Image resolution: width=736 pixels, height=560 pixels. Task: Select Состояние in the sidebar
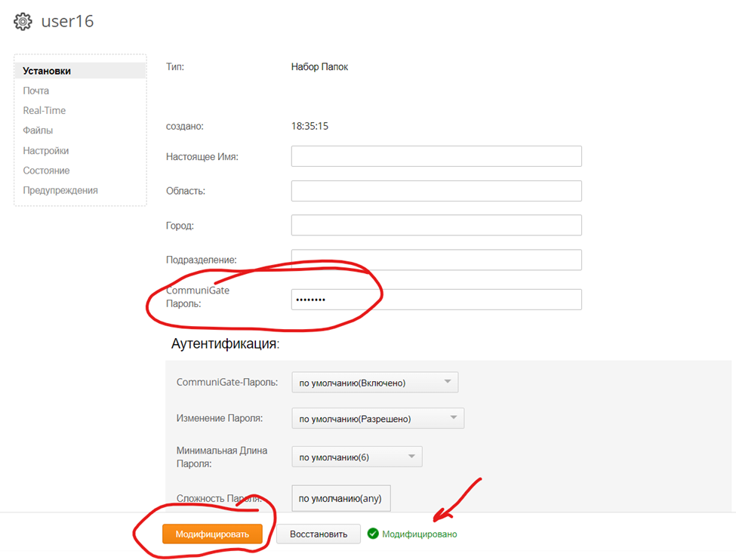46,171
